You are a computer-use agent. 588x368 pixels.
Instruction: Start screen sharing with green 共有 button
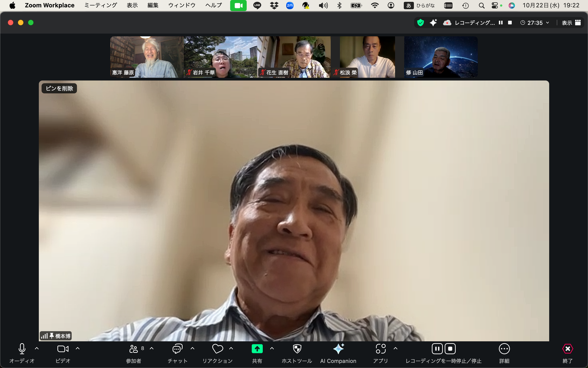pos(257,353)
